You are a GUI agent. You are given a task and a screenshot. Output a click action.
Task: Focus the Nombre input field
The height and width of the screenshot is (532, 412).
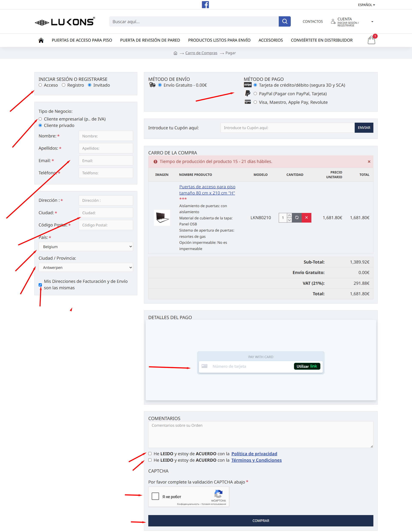pyautogui.click(x=106, y=136)
